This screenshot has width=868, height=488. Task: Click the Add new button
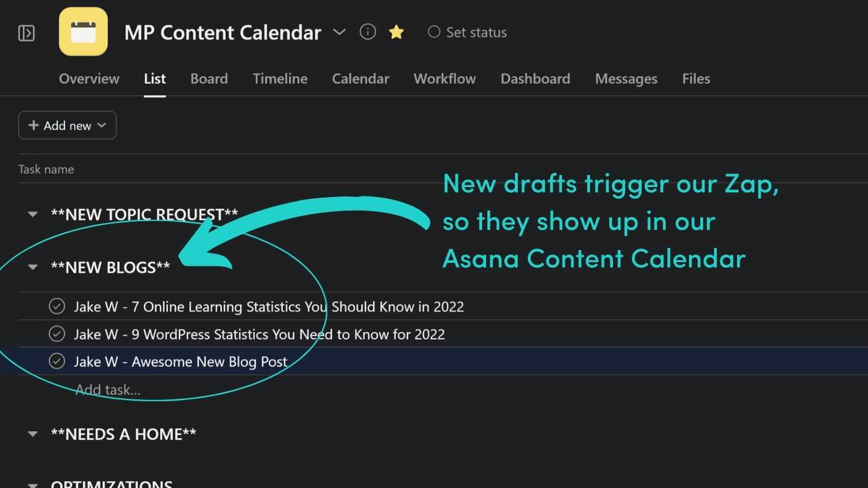[x=67, y=126]
